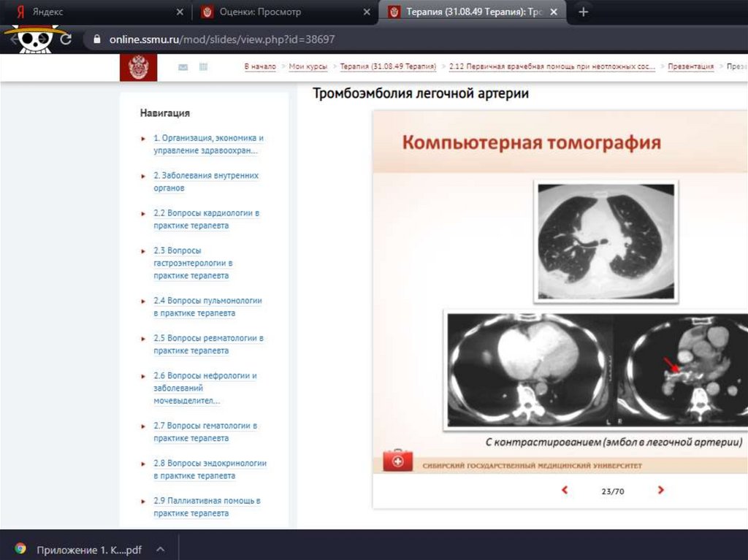Screen dimensions: 748x560
Task: Click the university crest logo in header
Action: click(x=138, y=67)
